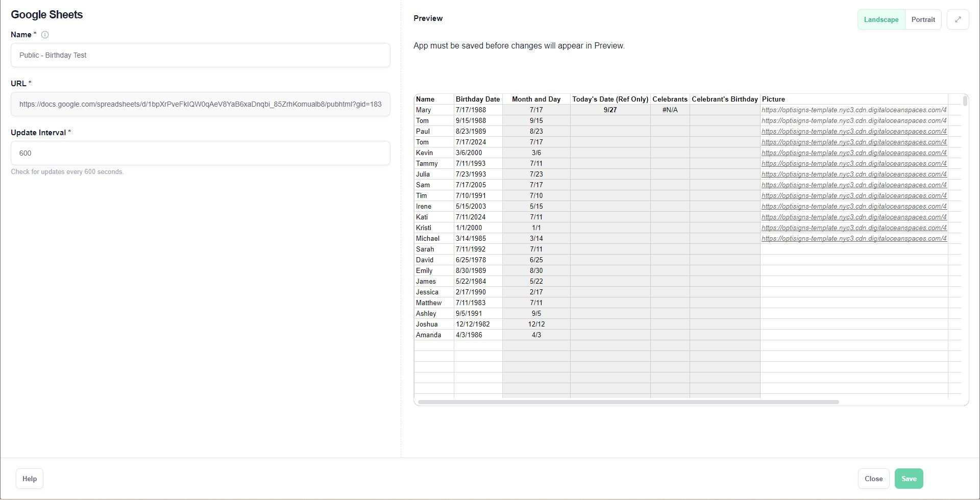Viewport: 980px width, 500px height.
Task: Select the #N/A cell under Celebrants
Action: [670, 110]
